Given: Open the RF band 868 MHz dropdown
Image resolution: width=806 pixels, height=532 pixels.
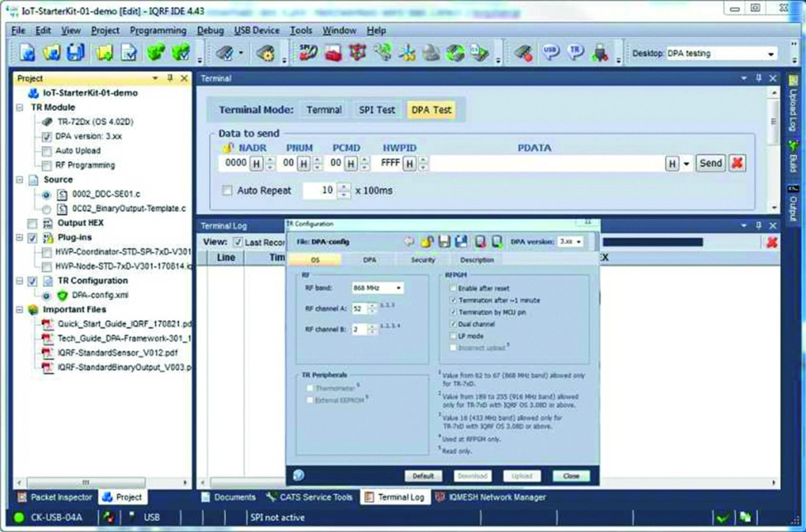Looking at the screenshot, I should pos(399,288).
